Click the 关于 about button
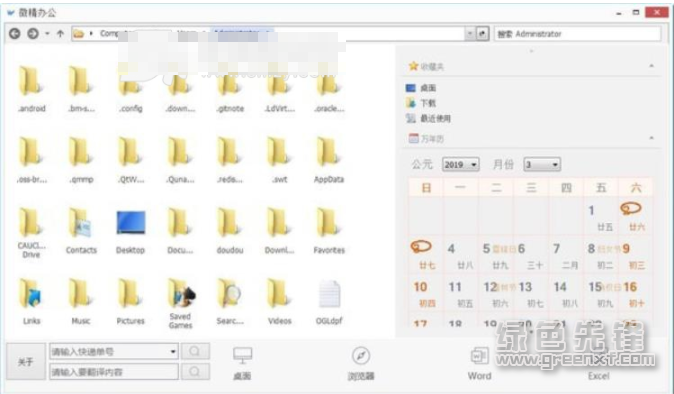674x394 pixels. 26,362
